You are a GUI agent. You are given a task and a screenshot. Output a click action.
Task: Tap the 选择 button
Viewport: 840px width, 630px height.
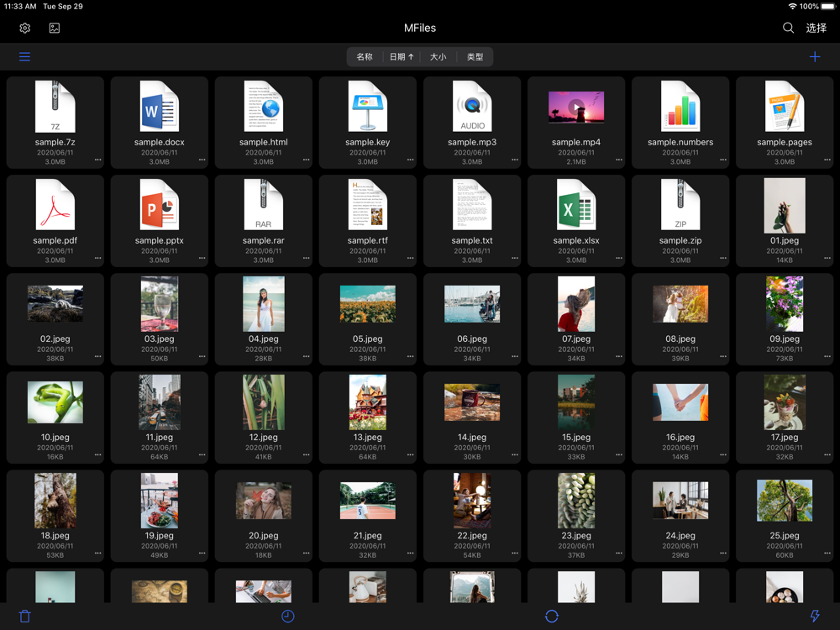[x=816, y=28]
